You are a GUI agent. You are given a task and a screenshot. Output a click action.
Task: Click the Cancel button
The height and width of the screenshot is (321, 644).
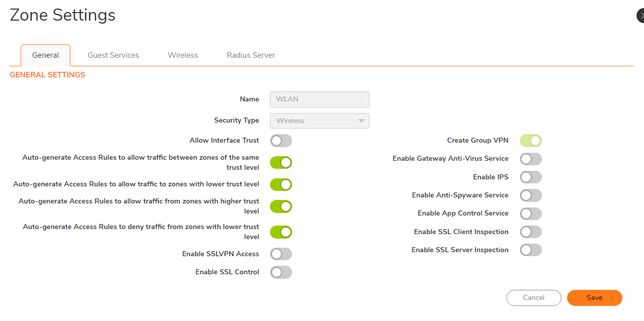pyautogui.click(x=534, y=298)
